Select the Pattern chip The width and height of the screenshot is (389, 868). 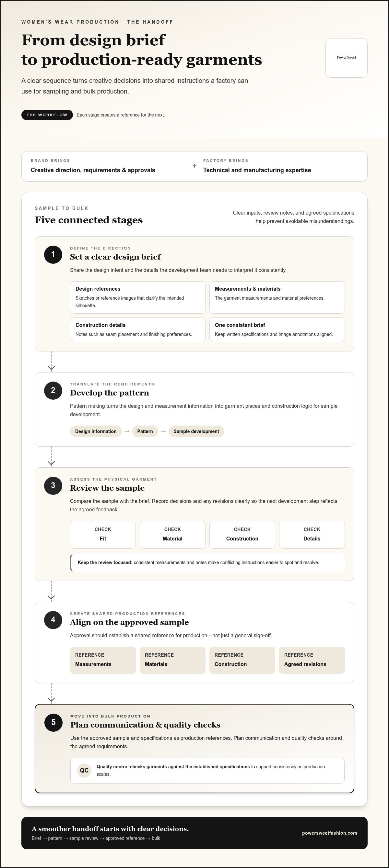coord(145,431)
